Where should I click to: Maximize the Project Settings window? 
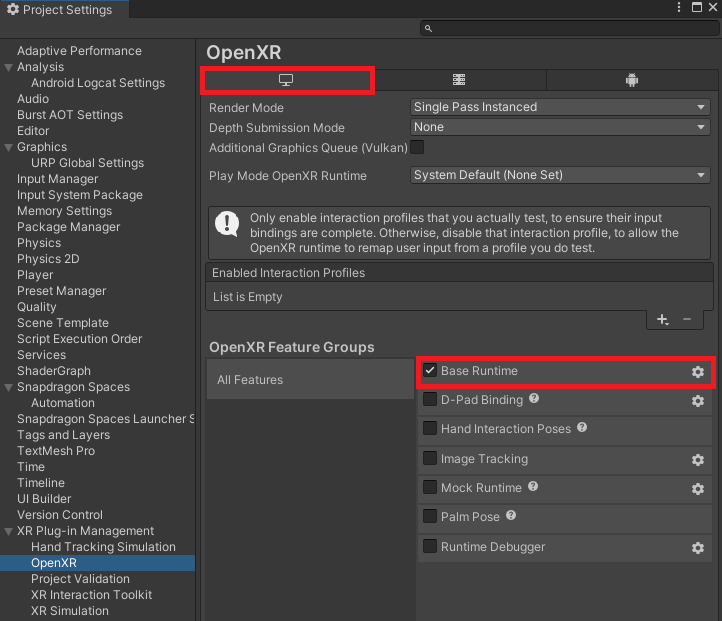point(697,7)
